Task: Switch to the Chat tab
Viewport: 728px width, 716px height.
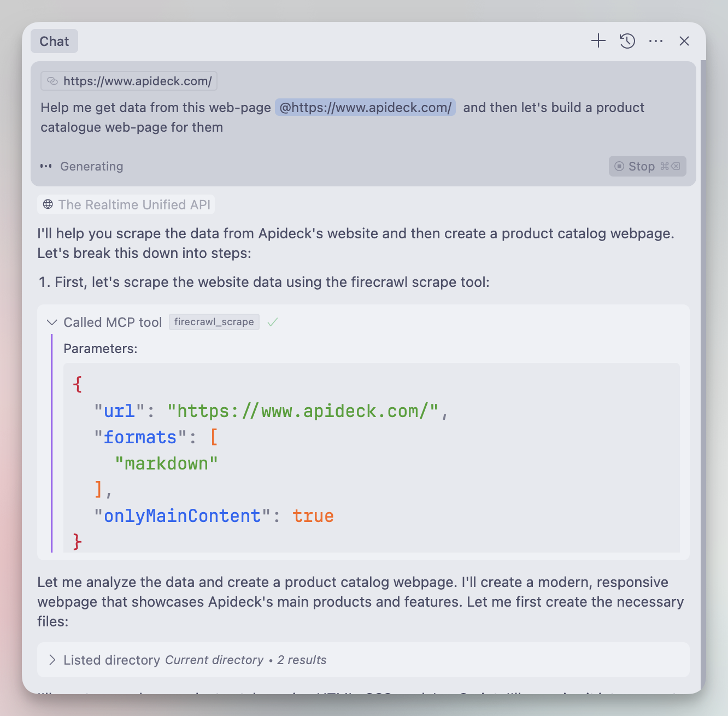Action: click(x=54, y=41)
